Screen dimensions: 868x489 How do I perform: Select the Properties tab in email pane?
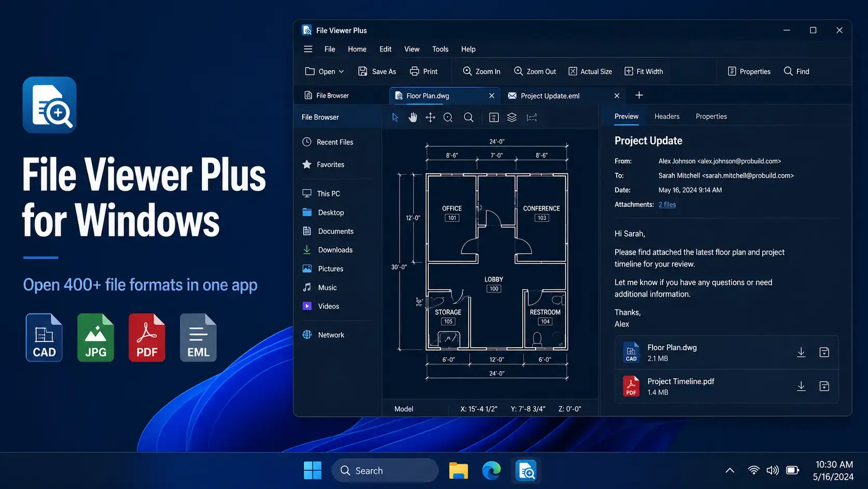711,116
